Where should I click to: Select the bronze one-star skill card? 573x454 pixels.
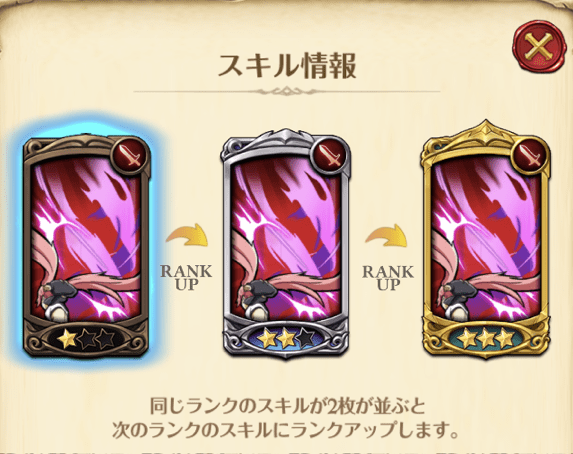86,246
